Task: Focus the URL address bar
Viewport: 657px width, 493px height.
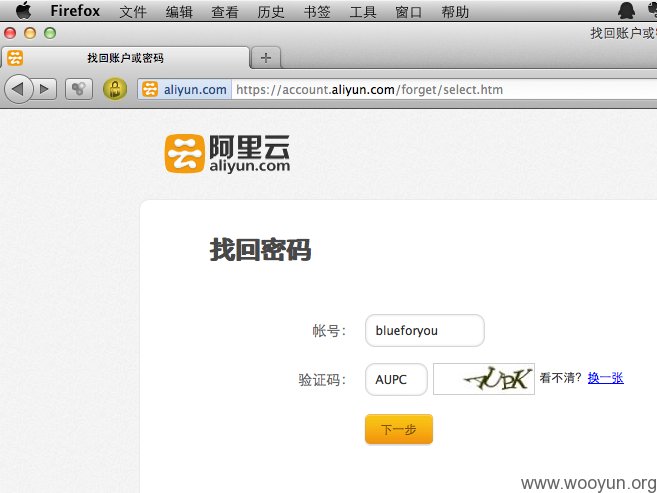Action: (444, 90)
